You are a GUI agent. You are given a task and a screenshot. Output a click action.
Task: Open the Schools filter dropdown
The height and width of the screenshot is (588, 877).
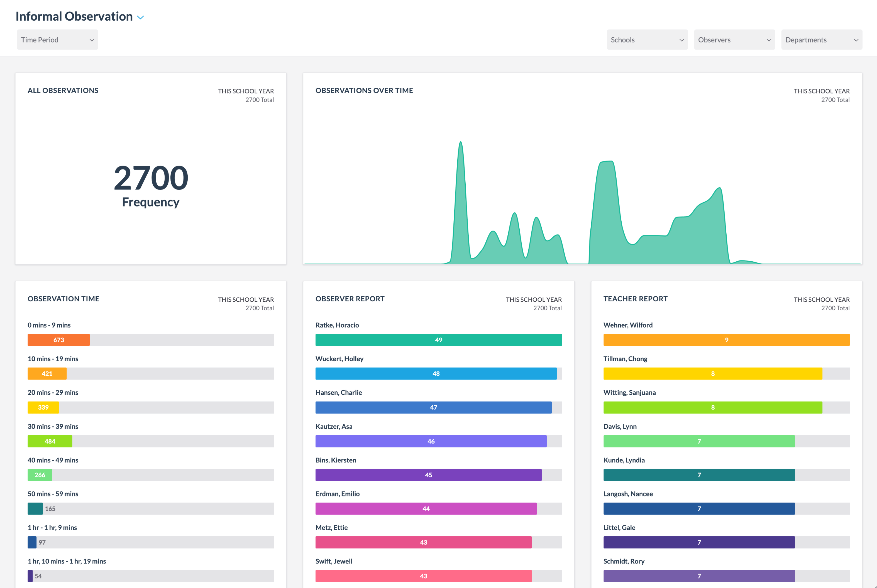647,39
